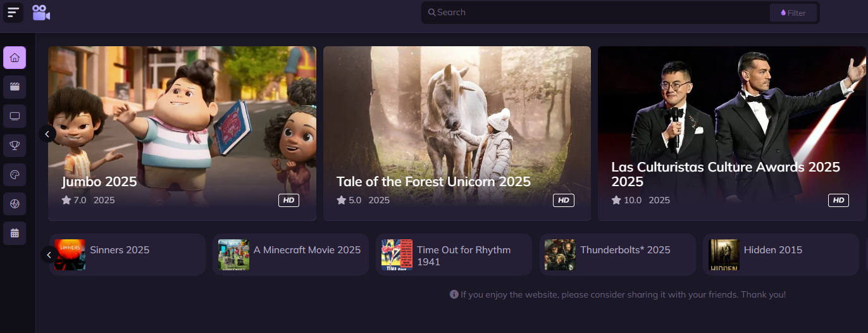Click the Filter button in search bar
Image resolution: width=868 pixels, height=333 pixels.
pyautogui.click(x=793, y=13)
